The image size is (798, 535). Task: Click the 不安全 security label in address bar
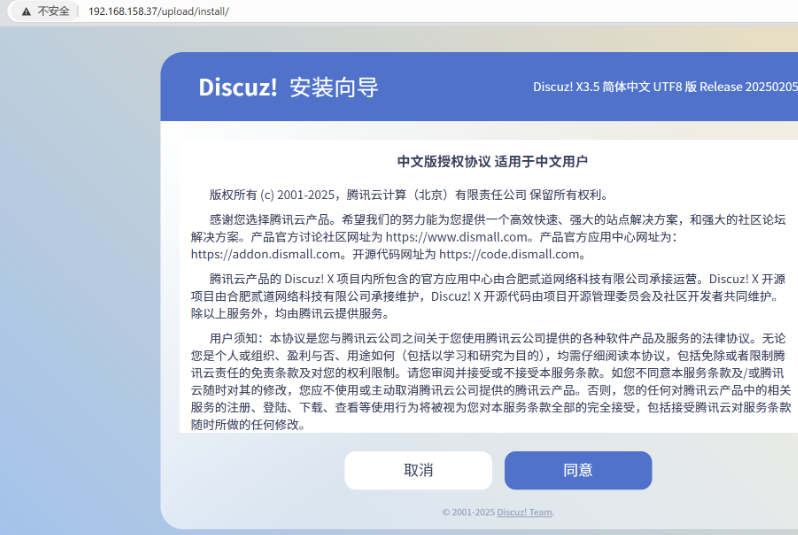(53, 11)
